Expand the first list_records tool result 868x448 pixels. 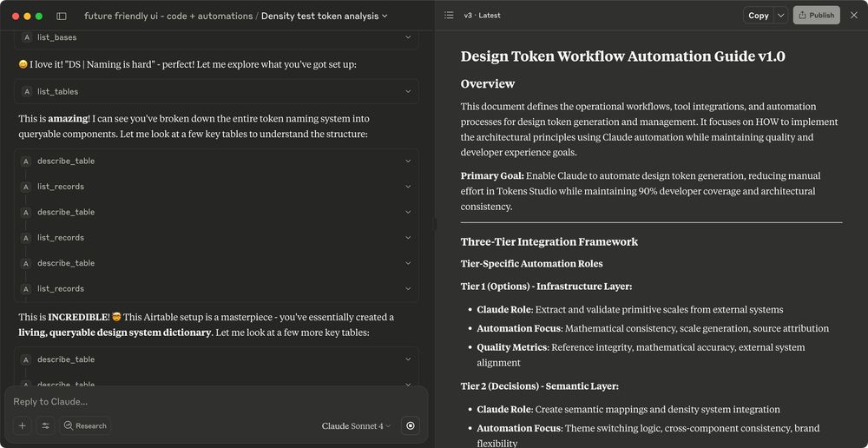pos(408,187)
